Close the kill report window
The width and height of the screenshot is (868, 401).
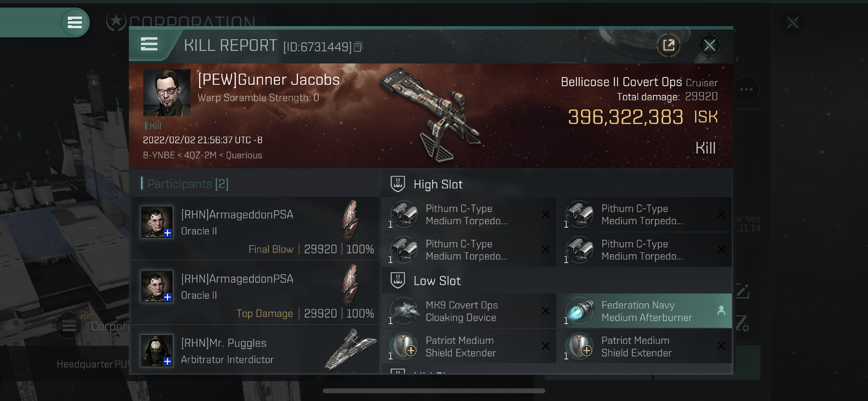click(710, 46)
